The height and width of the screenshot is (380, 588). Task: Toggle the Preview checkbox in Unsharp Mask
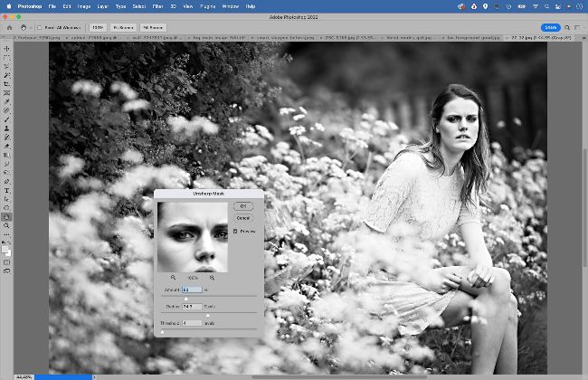(x=235, y=232)
